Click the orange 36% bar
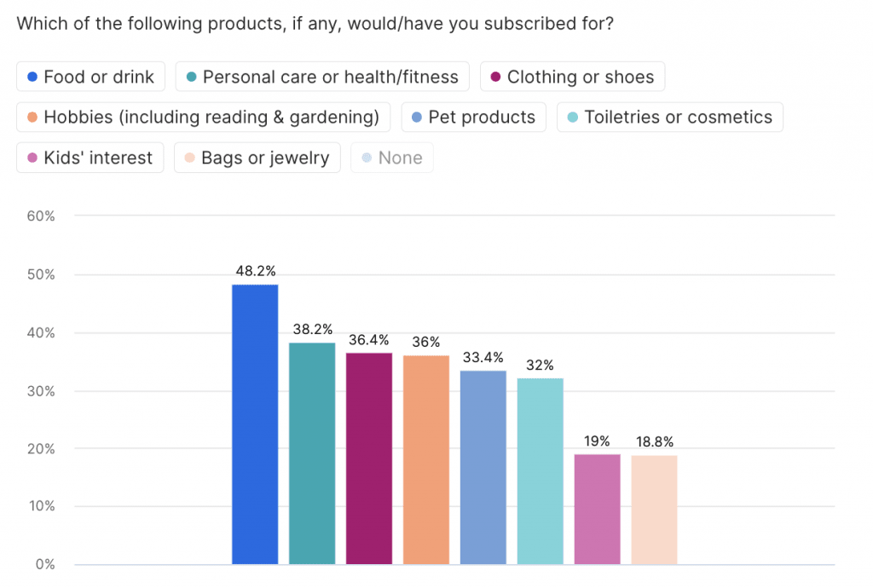Viewport: 873px width, 588px height. pos(426,460)
